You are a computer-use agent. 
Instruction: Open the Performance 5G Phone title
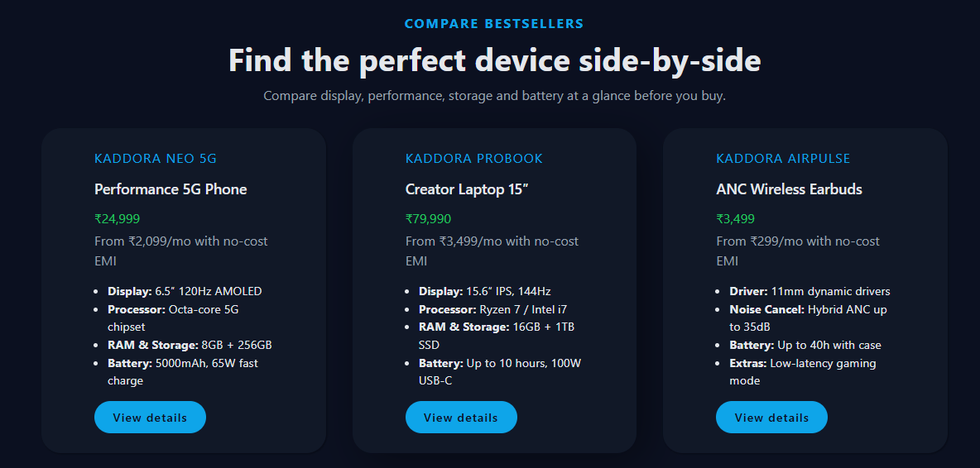pos(171,189)
